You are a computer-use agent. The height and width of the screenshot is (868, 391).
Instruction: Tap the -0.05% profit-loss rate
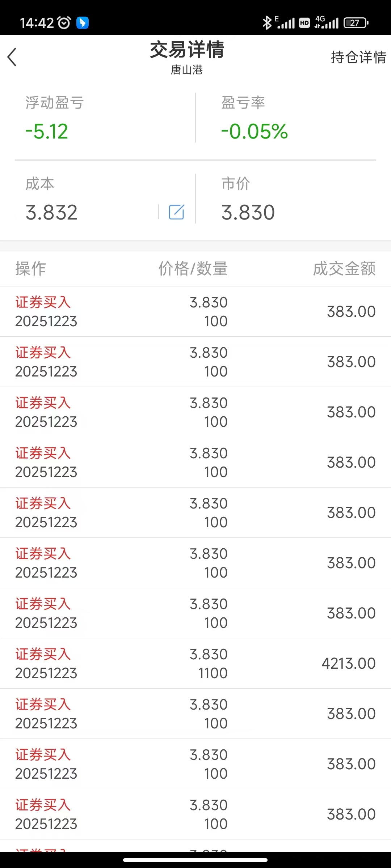click(255, 131)
